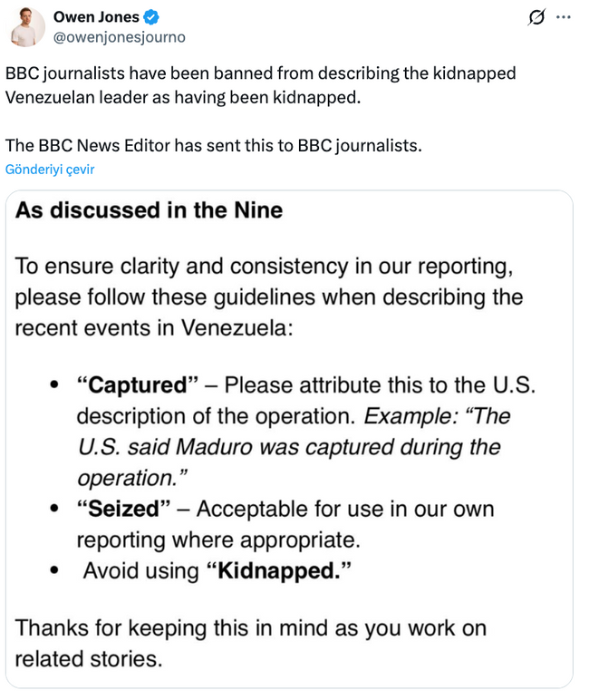
Task: Click the blue verified badge
Action: (154, 17)
